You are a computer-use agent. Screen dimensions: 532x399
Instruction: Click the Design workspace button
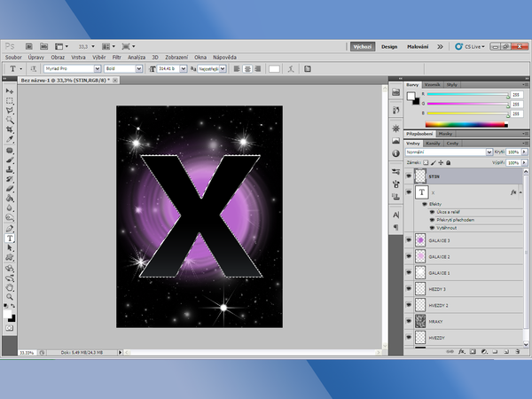(389, 44)
